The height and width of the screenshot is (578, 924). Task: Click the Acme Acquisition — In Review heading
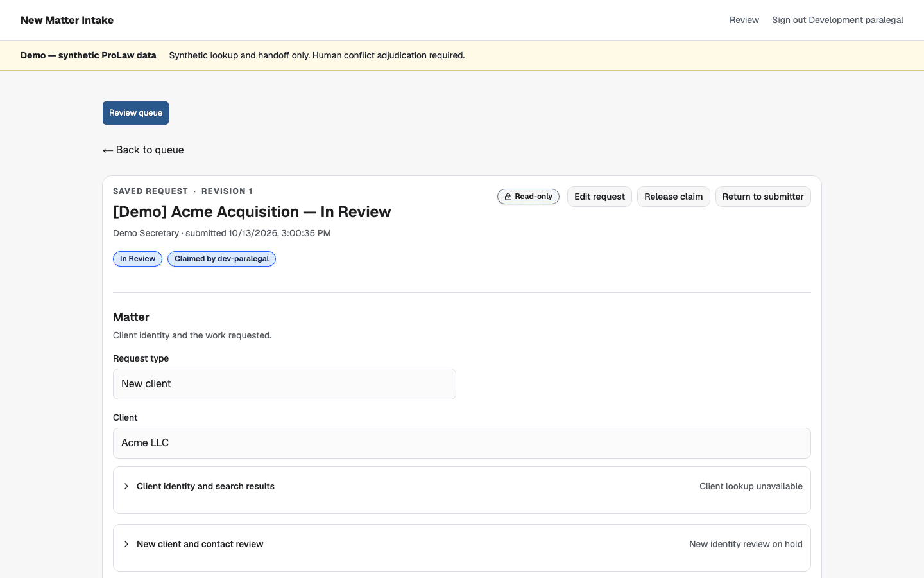pyautogui.click(x=252, y=212)
